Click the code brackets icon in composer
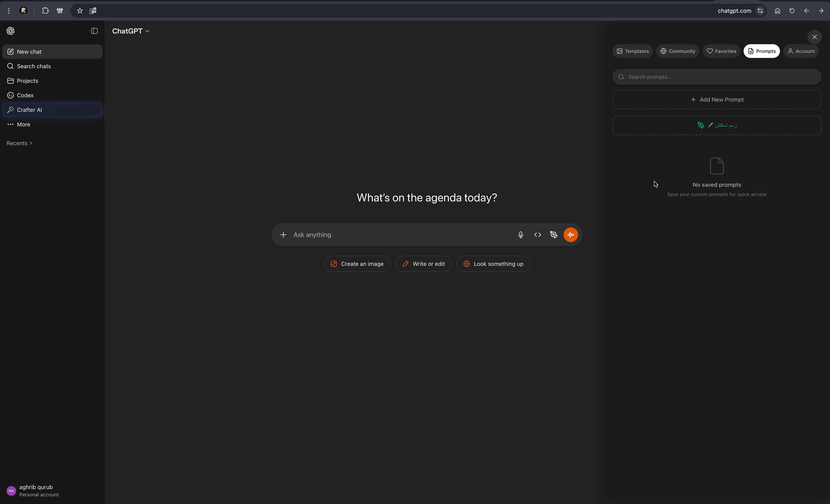830x504 pixels. 538,235
